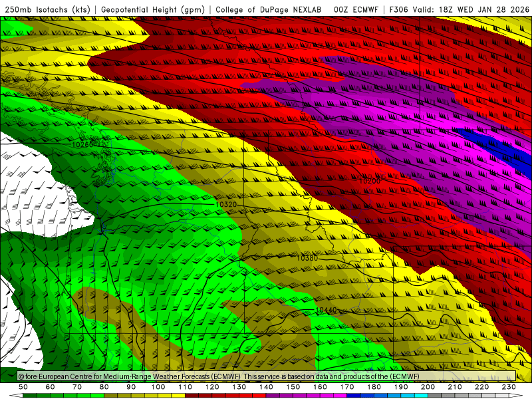Click the 50 value on the color scale

click(x=23, y=387)
